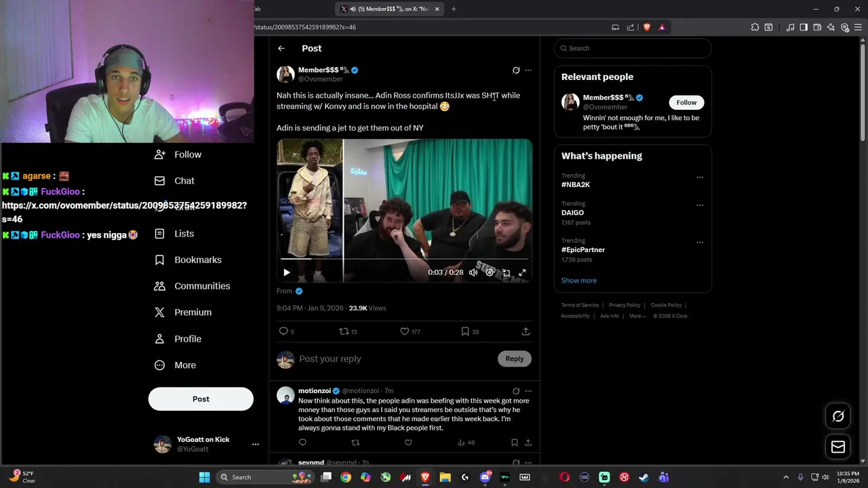Open more options on Member$$$ post
This screenshot has height=488, width=868.
click(528, 70)
